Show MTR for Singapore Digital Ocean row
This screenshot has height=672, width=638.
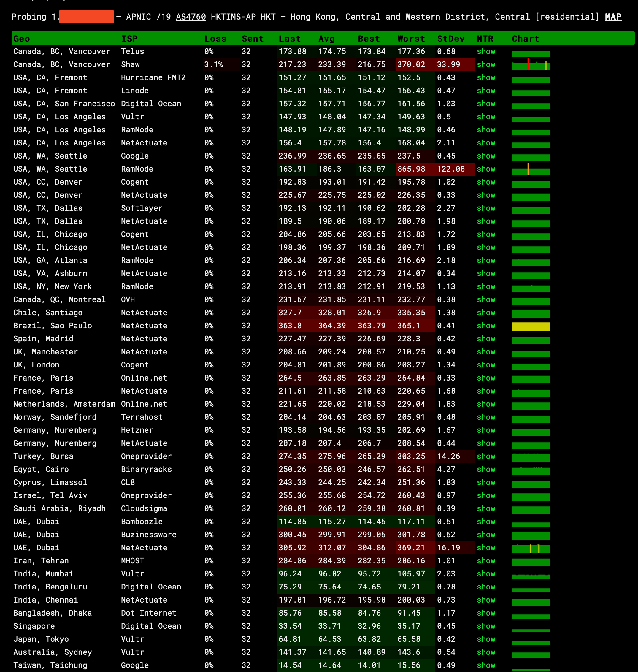(x=486, y=626)
